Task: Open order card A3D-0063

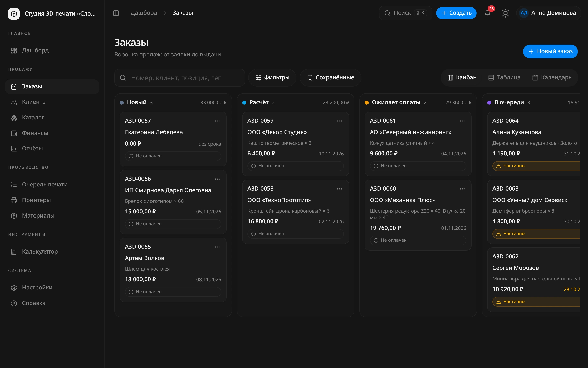Action: (x=533, y=212)
